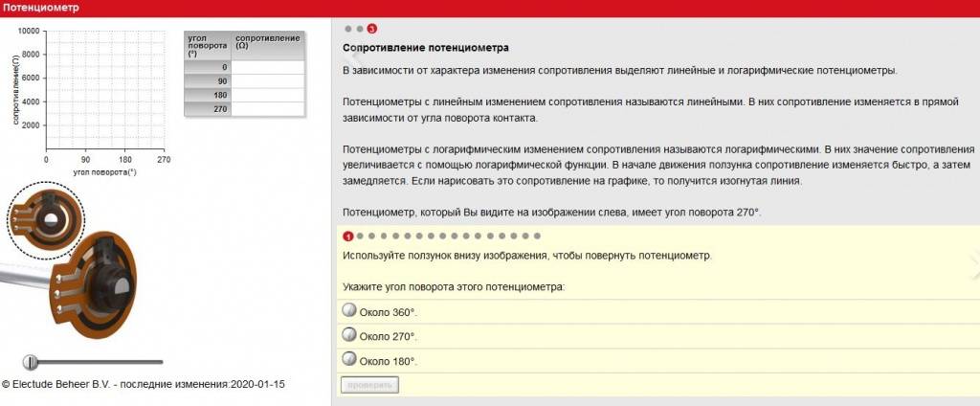
Task: Click the right end of the rotation slider track
Action: coord(161,362)
